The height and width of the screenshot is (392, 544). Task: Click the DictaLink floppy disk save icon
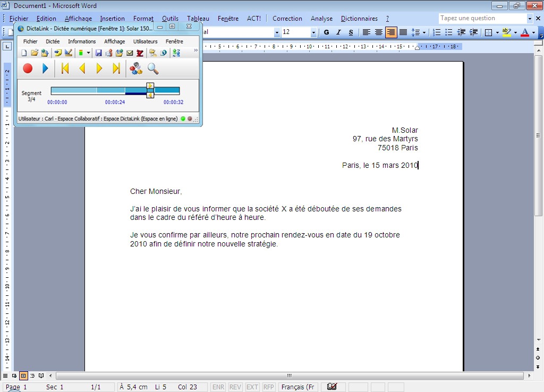(x=98, y=53)
